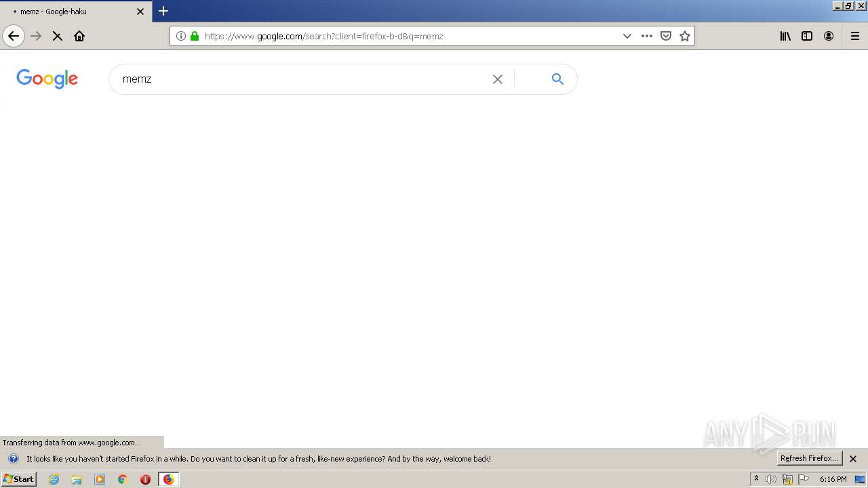Click the Refresh Firefox button
This screenshot has width=868, height=488.
click(x=809, y=458)
